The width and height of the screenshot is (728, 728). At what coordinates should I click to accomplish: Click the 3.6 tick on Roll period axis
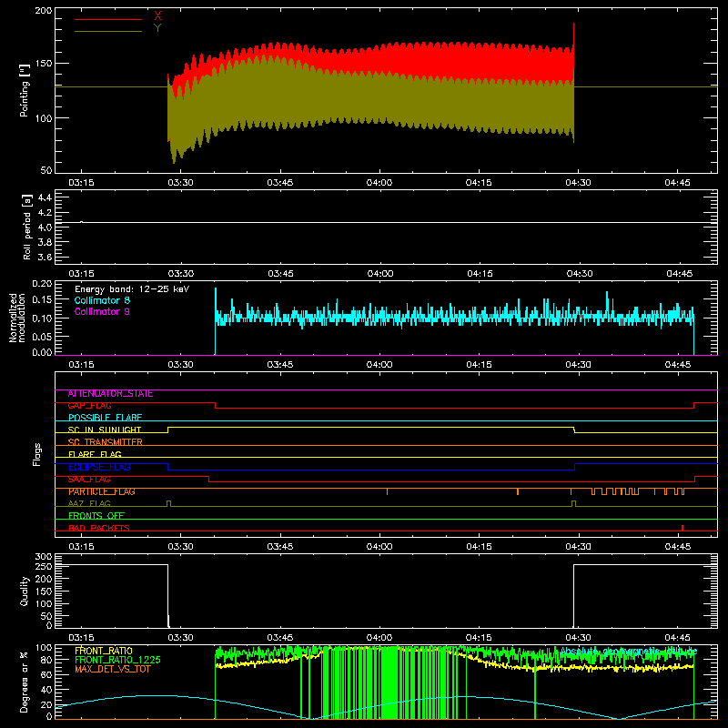(x=45, y=257)
